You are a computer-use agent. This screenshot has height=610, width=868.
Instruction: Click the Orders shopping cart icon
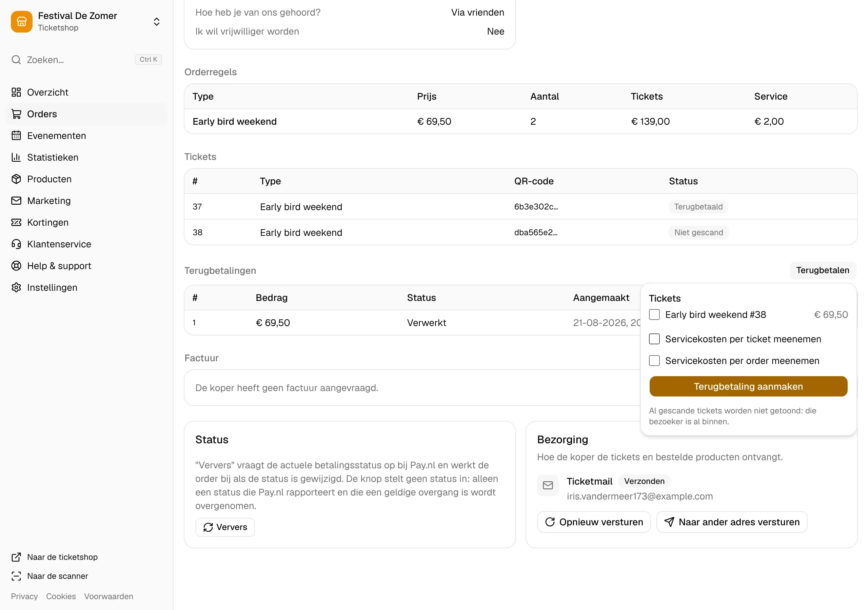(x=16, y=114)
